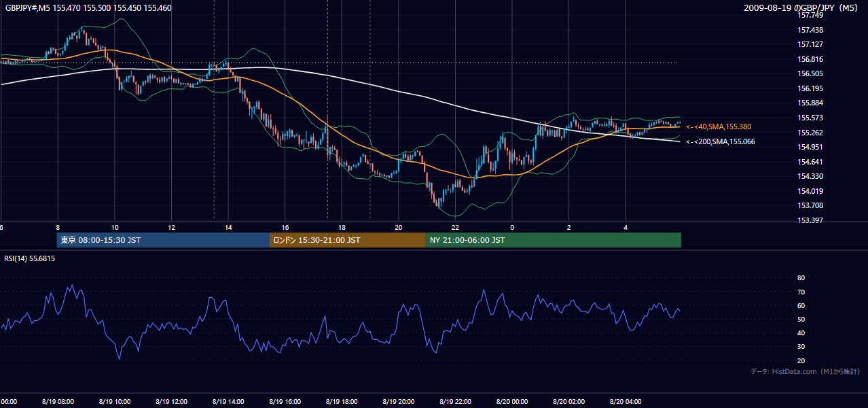
Task: Click price axis label 154.330
Action: (x=811, y=176)
